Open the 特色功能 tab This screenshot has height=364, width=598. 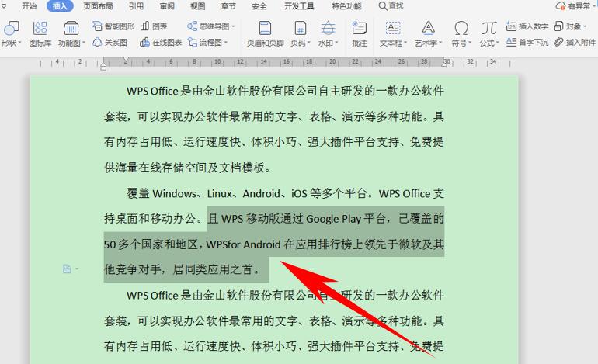pyautogui.click(x=346, y=6)
